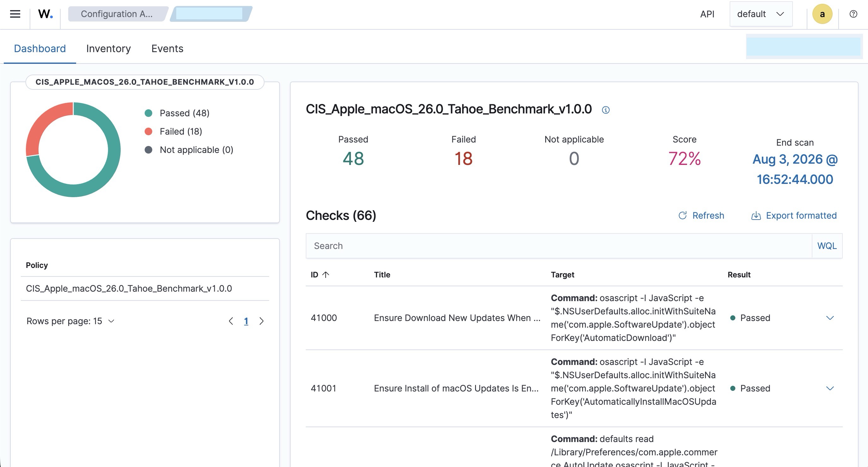
Task: Click Passed result for check 41001
Action: click(750, 388)
